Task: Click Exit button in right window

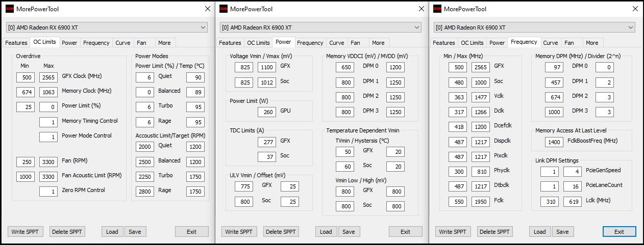Action: pyautogui.click(x=619, y=232)
